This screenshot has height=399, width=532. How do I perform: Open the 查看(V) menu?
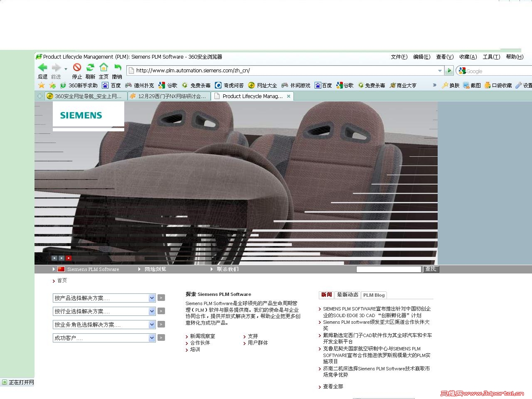pos(445,57)
